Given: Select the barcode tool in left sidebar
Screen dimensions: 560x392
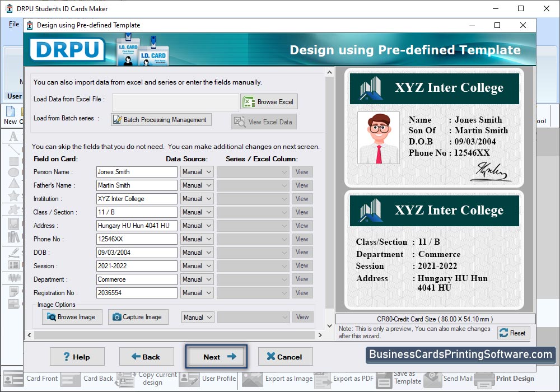Looking at the screenshot, I should [13, 265].
